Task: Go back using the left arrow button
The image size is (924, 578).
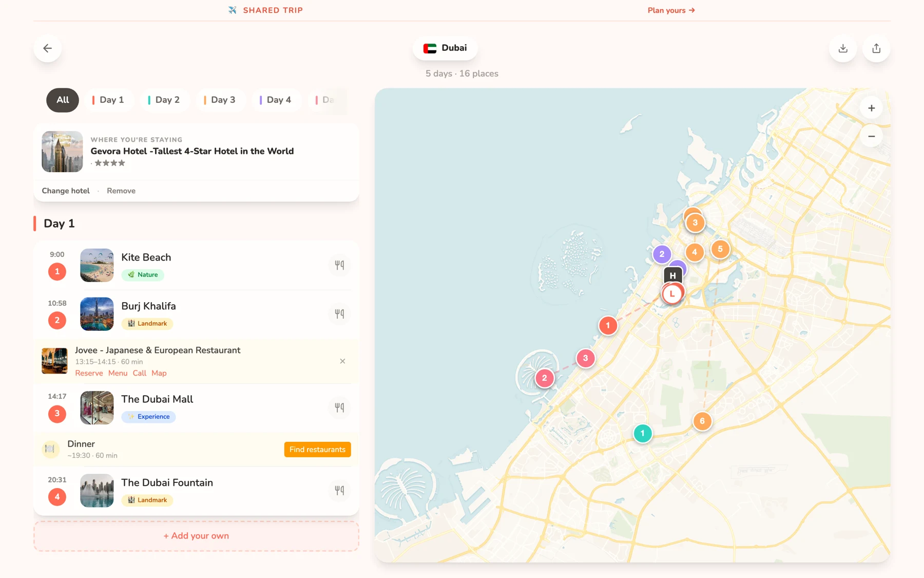Action: [48, 48]
